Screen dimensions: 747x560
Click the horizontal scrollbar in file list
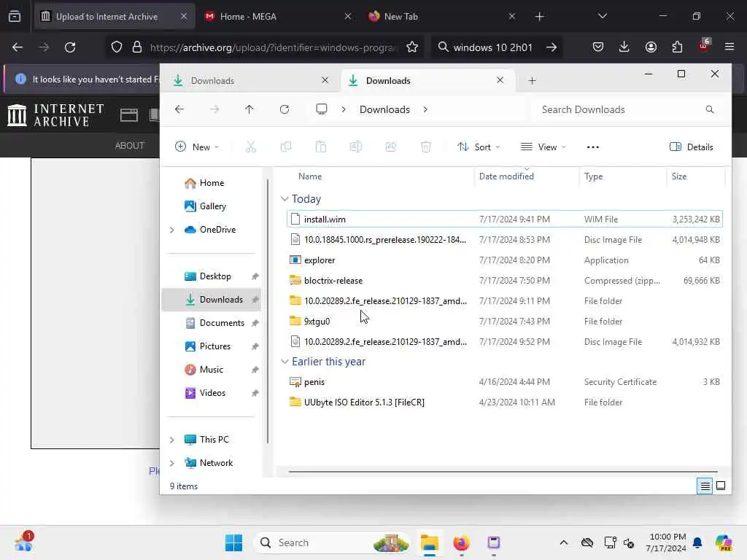pos(503,472)
